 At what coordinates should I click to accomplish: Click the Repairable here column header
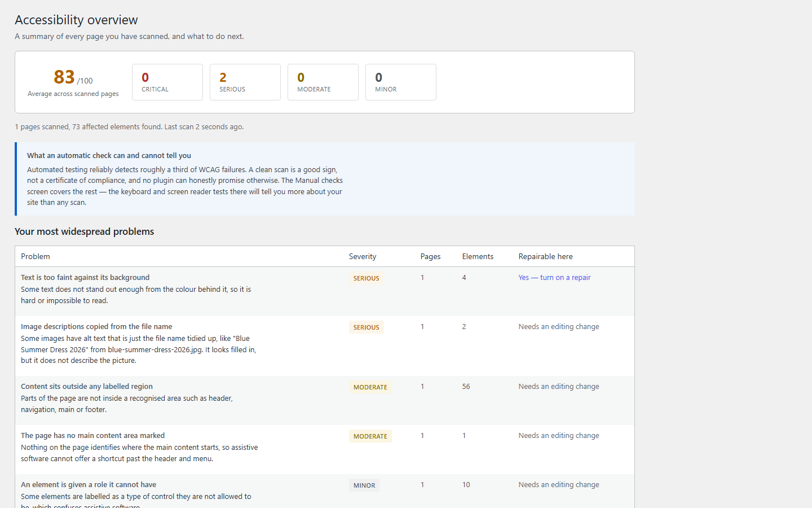pyautogui.click(x=545, y=256)
